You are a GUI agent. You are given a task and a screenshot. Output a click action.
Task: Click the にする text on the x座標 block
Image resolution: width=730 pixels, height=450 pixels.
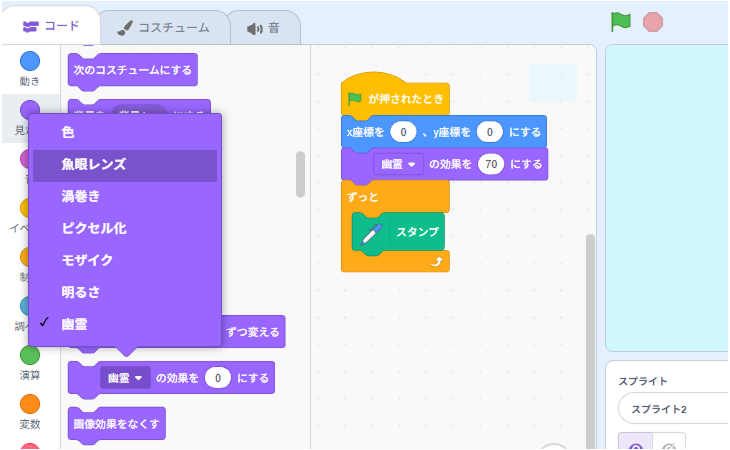[525, 132]
